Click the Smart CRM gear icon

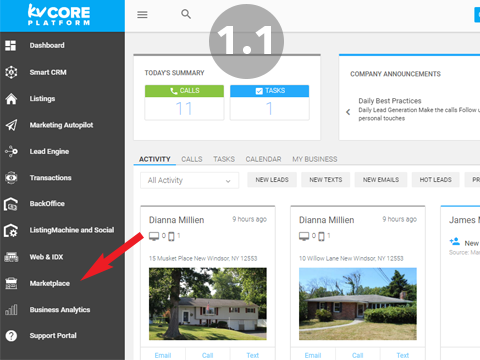pyautogui.click(x=11, y=72)
